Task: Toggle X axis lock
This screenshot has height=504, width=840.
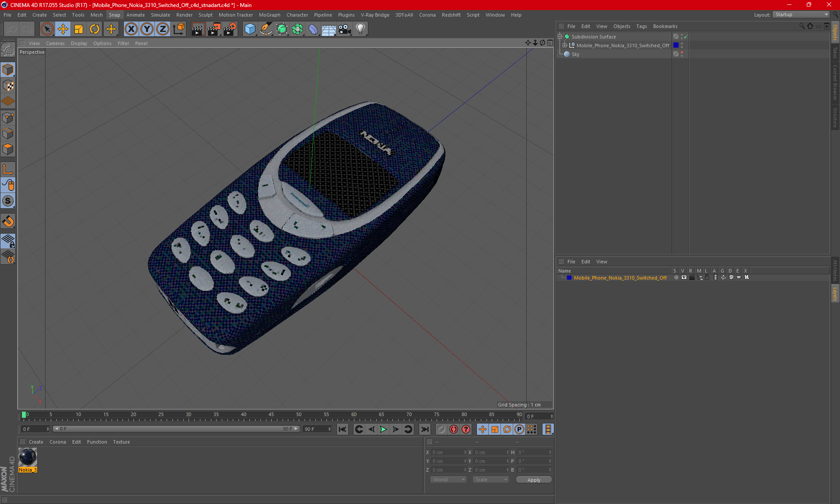Action: [131, 29]
